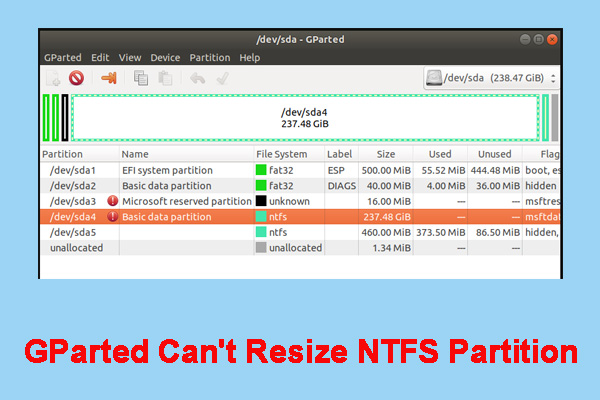The width and height of the screenshot is (600, 400).
Task: Click the Copy partition toolbar icon
Action: tap(141, 78)
